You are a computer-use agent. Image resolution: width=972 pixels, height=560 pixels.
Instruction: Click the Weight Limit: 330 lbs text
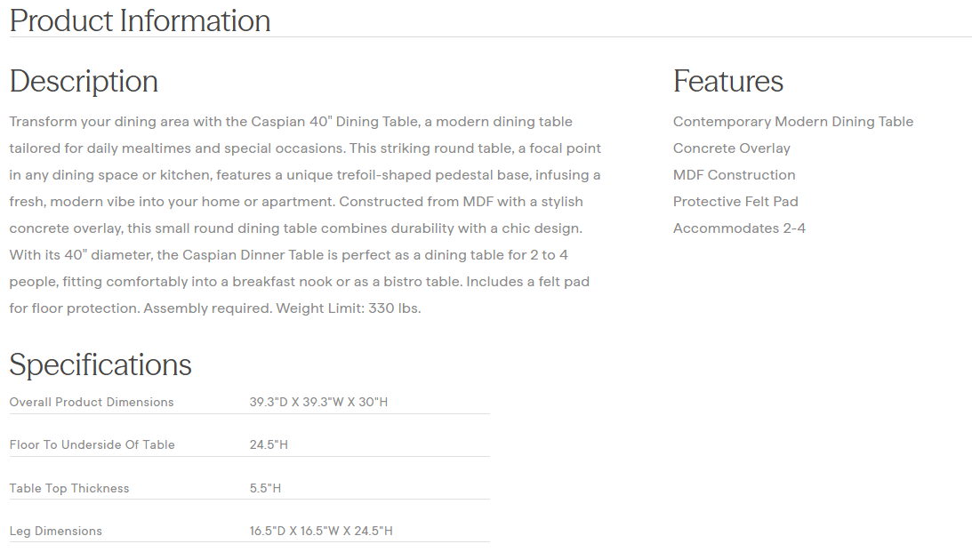(x=348, y=308)
